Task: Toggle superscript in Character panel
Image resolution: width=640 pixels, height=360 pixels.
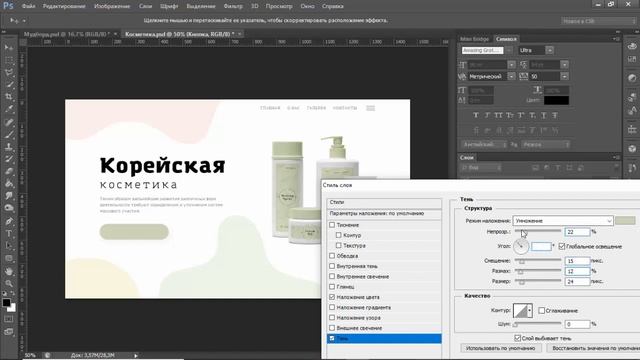Action: click(521, 116)
